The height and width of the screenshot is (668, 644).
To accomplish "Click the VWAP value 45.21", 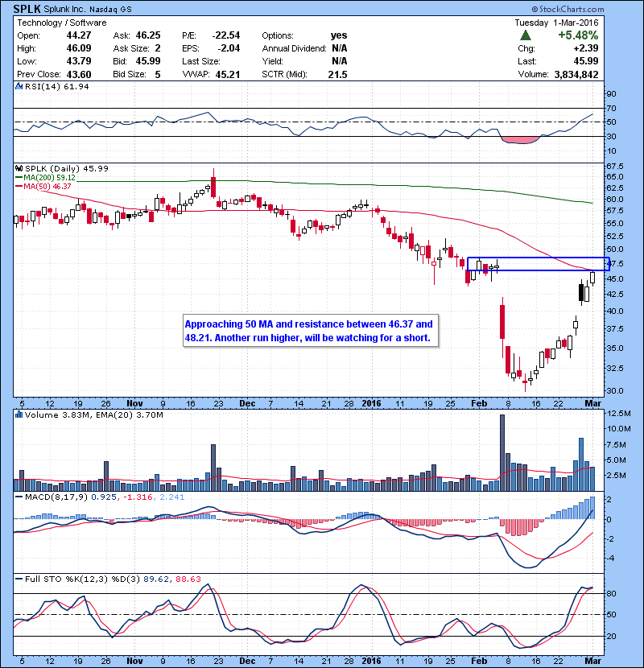I will (228, 74).
